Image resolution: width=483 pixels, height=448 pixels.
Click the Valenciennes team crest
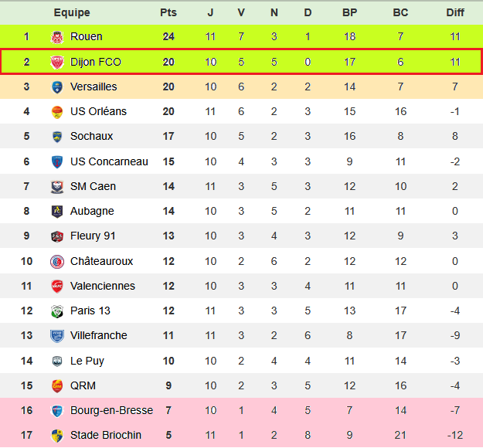pos(56,286)
